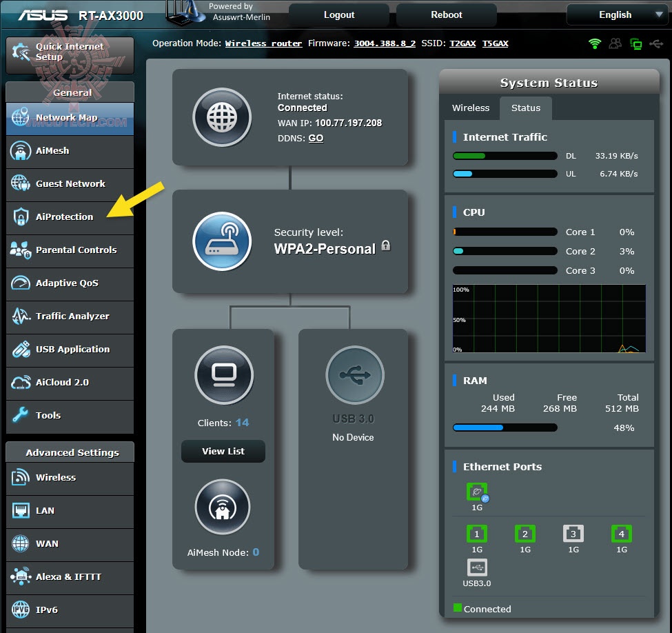Click the guest network users status icon

pos(615,43)
